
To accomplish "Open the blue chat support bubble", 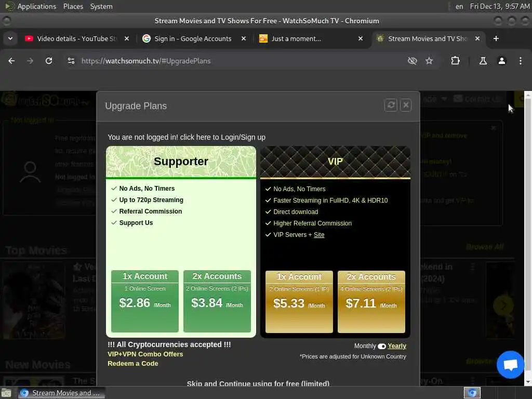I will [510, 365].
